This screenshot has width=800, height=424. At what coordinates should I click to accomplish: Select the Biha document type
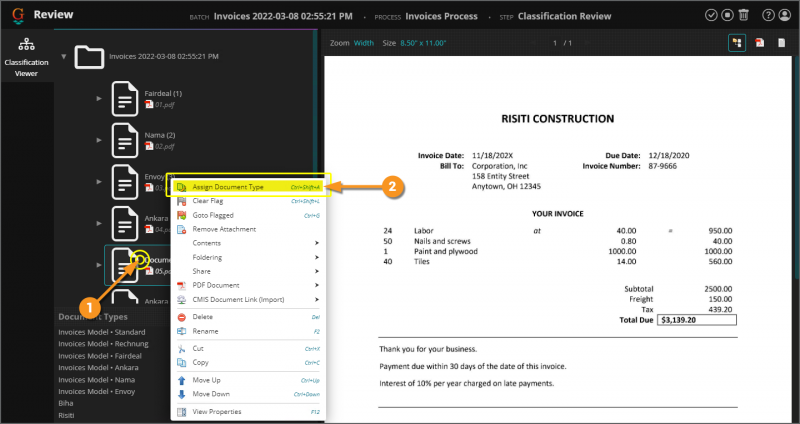(x=66, y=404)
